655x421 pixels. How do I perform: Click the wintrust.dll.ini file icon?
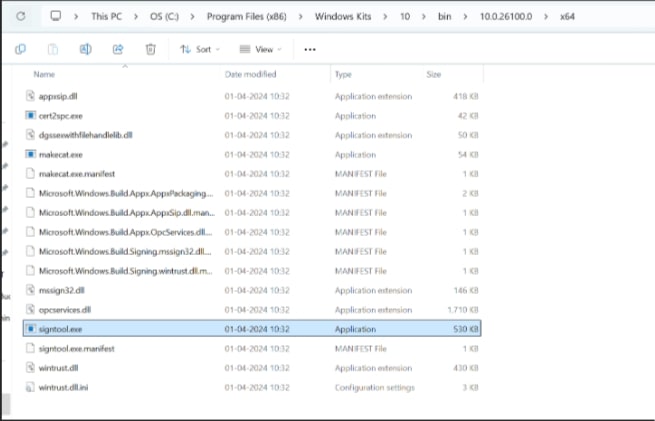coord(30,387)
